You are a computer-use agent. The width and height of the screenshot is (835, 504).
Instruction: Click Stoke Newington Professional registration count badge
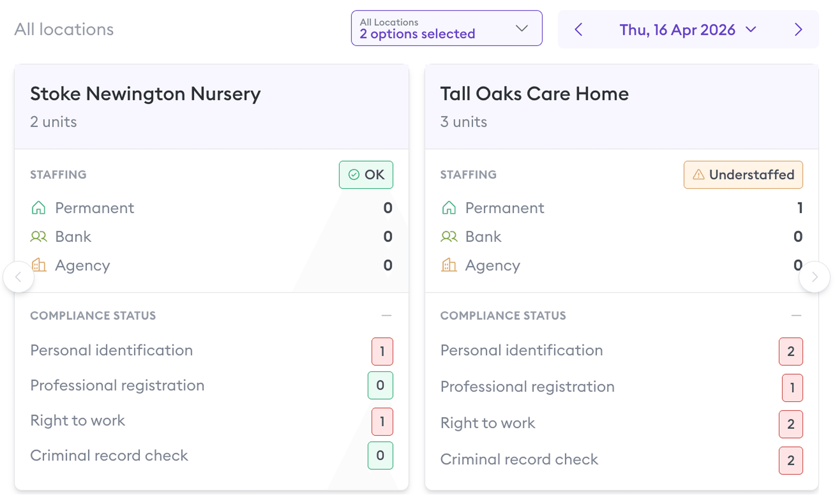coord(380,385)
